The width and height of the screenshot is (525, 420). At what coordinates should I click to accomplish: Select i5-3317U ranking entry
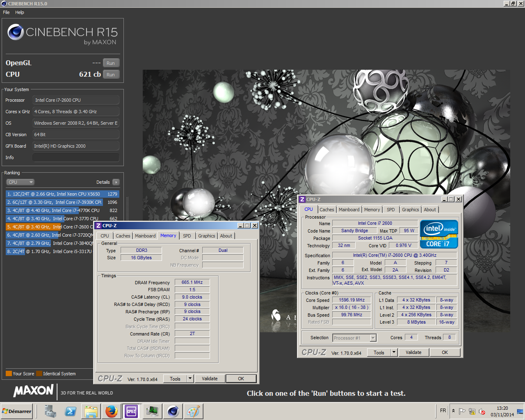(x=50, y=251)
